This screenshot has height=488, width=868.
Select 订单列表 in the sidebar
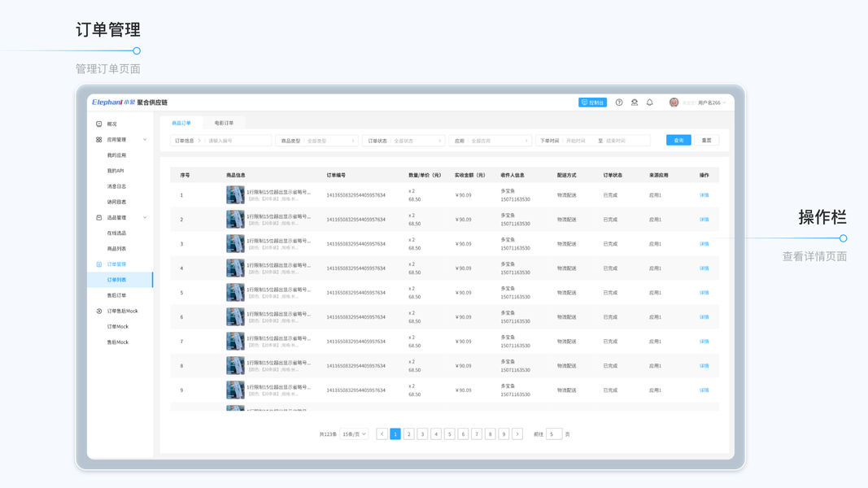coord(120,280)
